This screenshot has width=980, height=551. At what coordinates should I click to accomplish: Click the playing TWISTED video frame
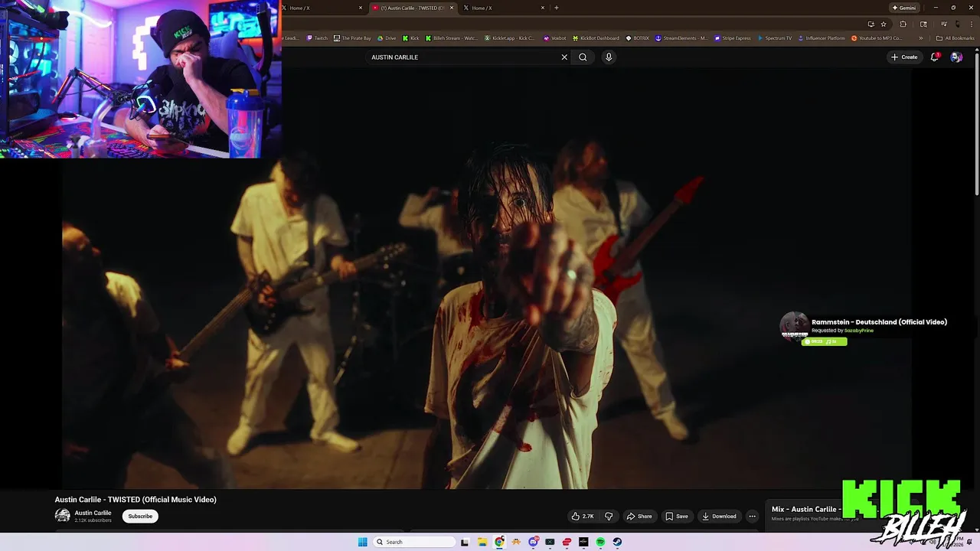(x=486, y=279)
